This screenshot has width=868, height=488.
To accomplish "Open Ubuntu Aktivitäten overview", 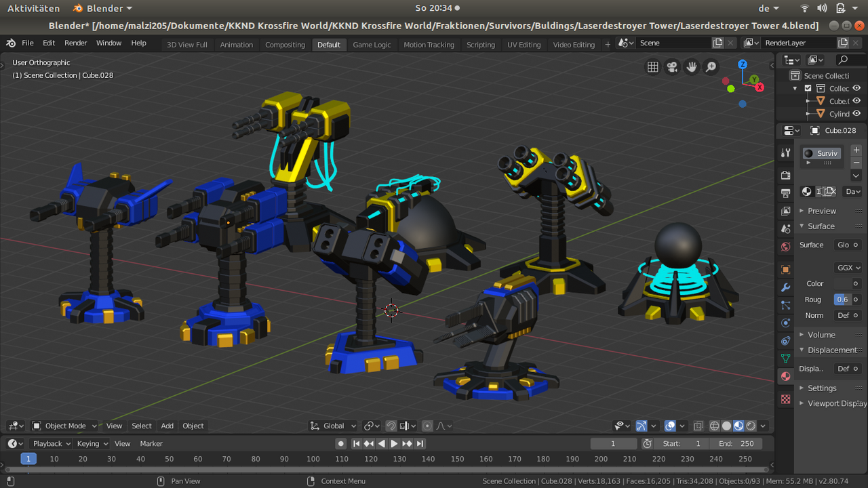I will point(33,8).
